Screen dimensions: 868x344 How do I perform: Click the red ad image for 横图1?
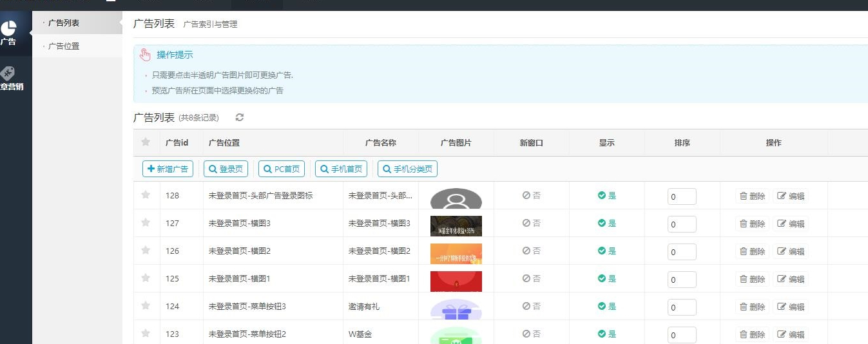[x=456, y=282]
